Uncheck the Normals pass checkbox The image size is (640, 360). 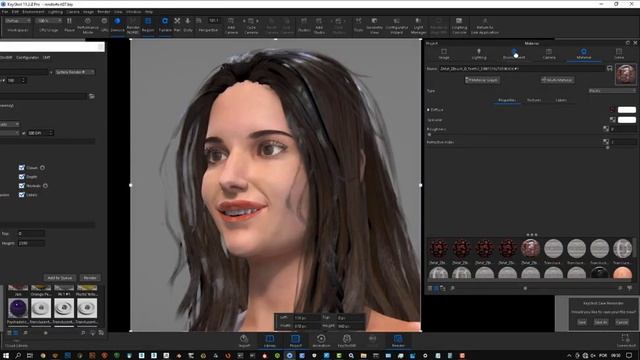point(22,185)
